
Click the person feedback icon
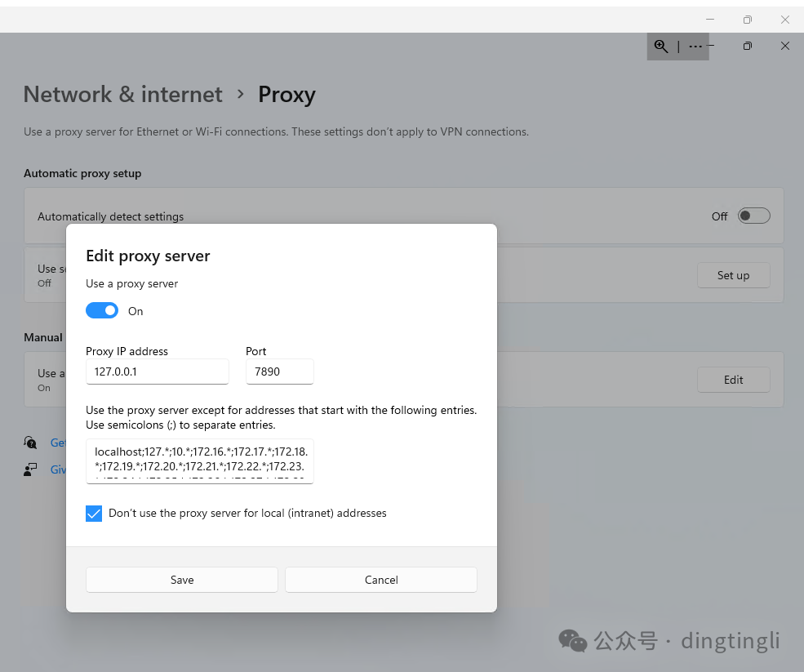pos(29,469)
